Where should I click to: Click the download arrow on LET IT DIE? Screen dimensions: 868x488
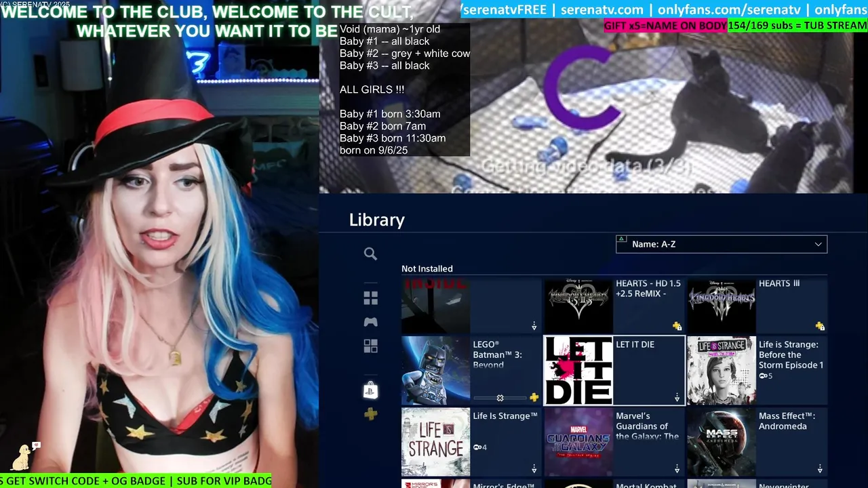tap(677, 398)
